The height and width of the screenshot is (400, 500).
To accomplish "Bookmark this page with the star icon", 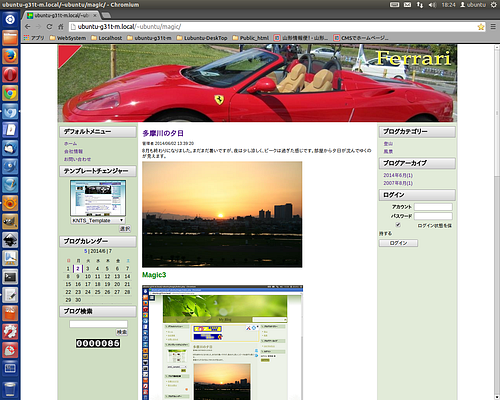I will (481, 27).
